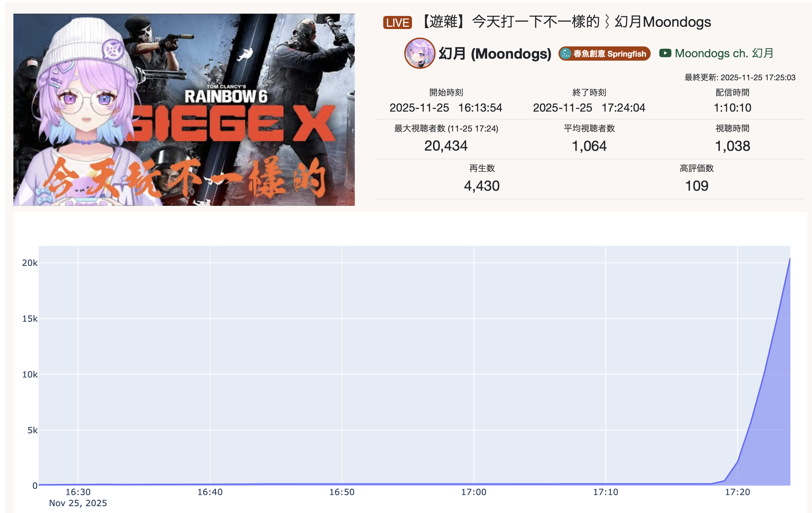The height and width of the screenshot is (513, 812).
Task: Click the stream title text
Action: point(566,22)
